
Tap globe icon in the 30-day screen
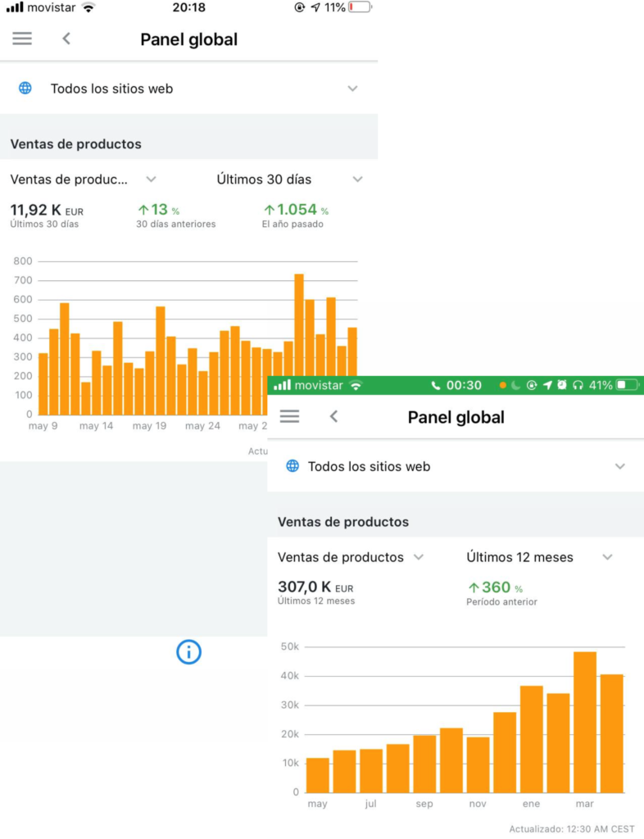(25, 88)
